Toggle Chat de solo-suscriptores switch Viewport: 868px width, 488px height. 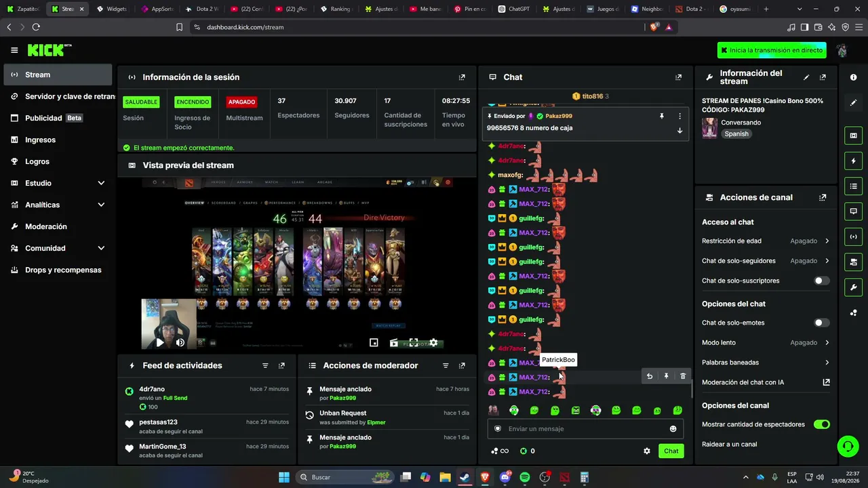[x=821, y=281]
